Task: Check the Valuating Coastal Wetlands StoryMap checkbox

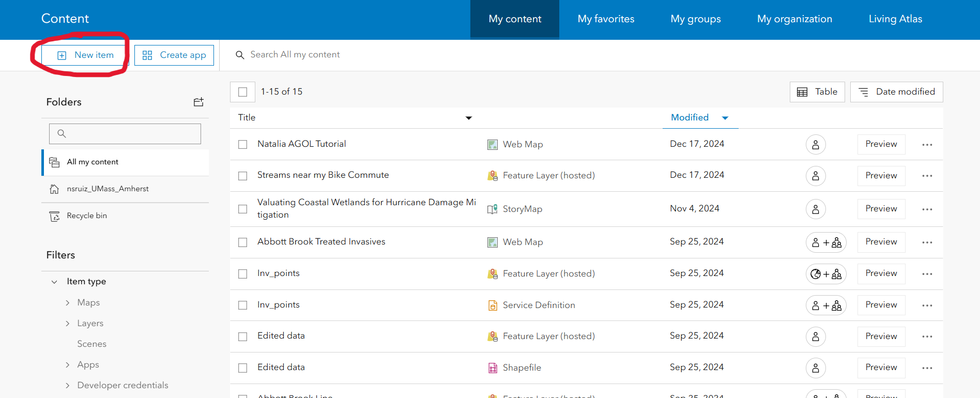Action: [242, 209]
